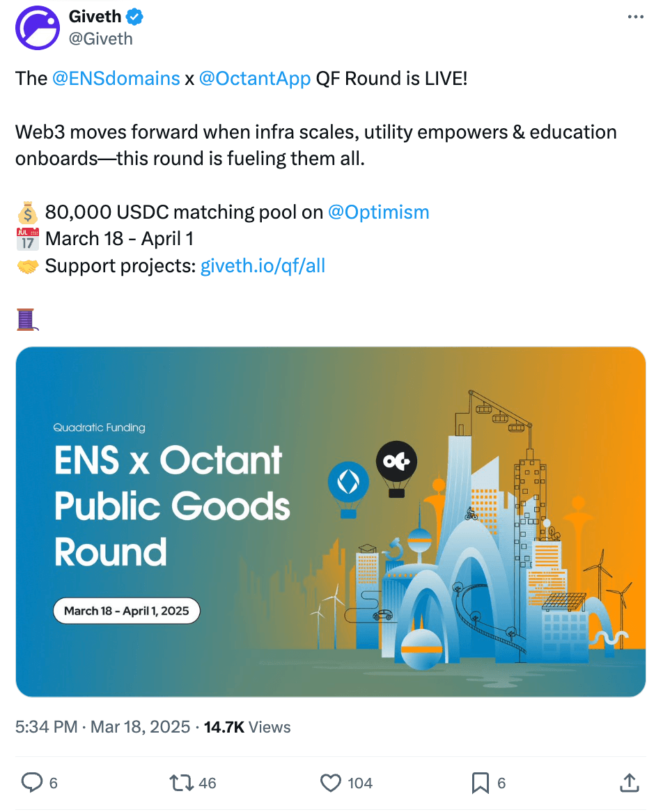Open the @OctantApp mention link

coord(255,78)
